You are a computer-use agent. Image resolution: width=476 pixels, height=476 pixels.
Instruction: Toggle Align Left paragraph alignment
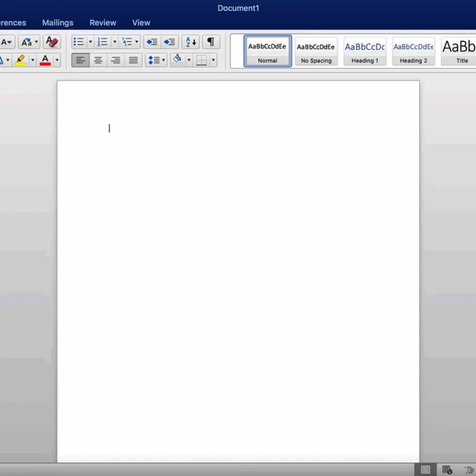pos(81,60)
